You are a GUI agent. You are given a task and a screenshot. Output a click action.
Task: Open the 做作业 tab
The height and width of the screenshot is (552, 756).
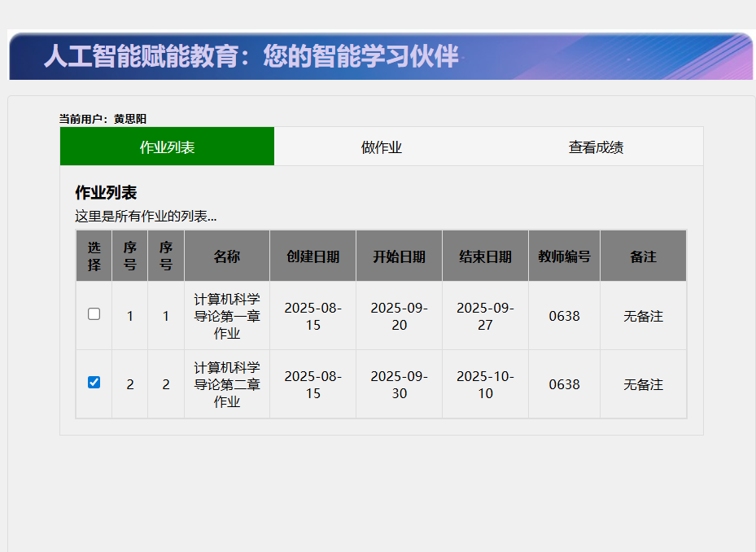382,147
